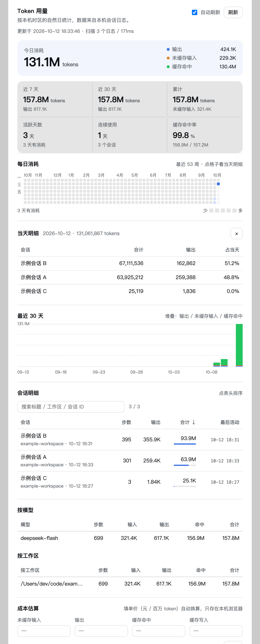Click the blue 输出 legend dot
Screen dimensions: 260x644
click(168, 50)
